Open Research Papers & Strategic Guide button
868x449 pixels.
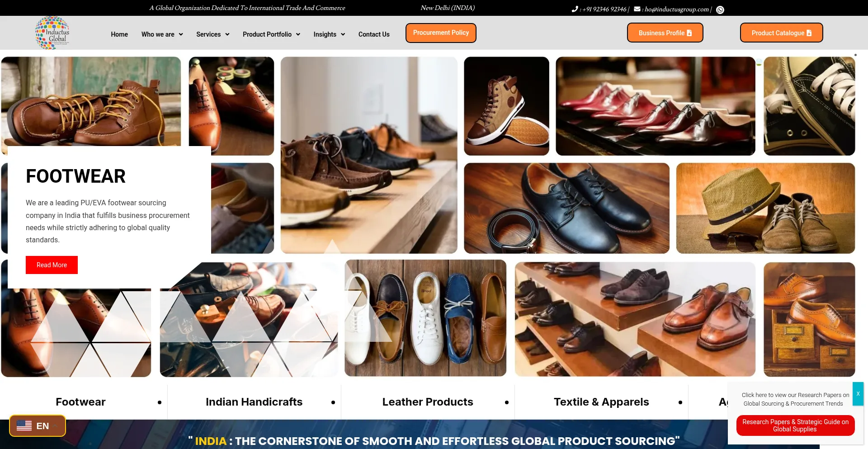(795, 425)
